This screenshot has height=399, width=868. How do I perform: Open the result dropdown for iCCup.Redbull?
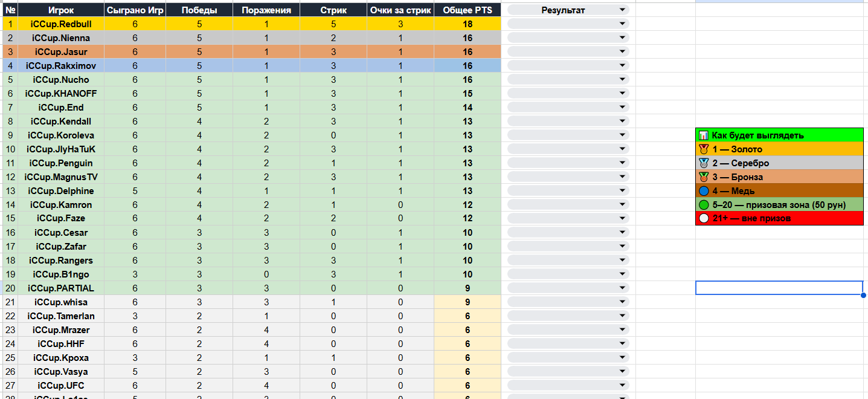tap(622, 24)
